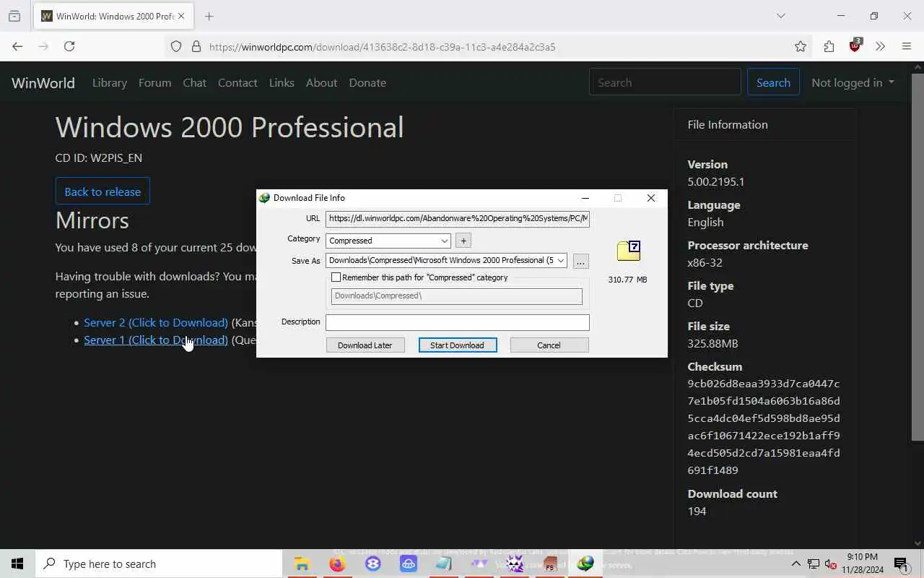Image resolution: width=924 pixels, height=578 pixels.
Task: Expand the Save As path dropdown
Action: pyautogui.click(x=560, y=260)
